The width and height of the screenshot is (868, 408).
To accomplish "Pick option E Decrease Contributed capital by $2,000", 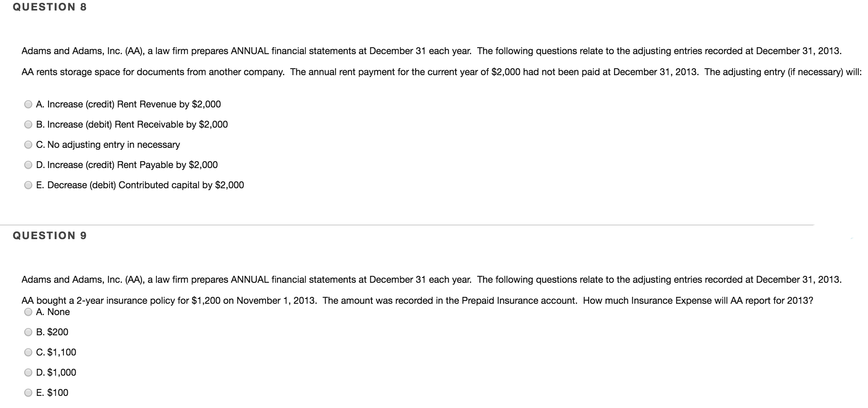I will click(28, 185).
